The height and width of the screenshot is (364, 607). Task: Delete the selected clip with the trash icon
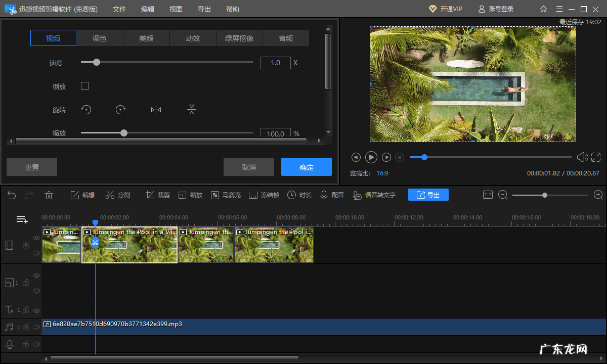point(49,195)
